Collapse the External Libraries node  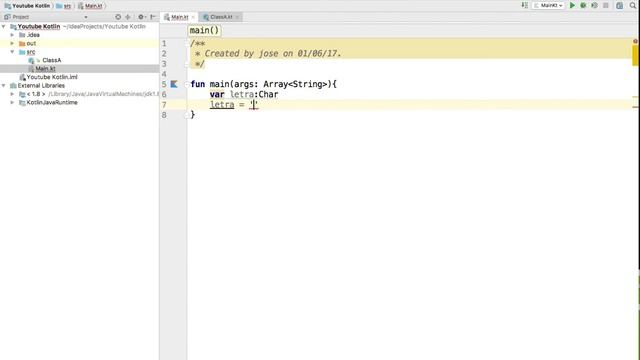(4, 85)
